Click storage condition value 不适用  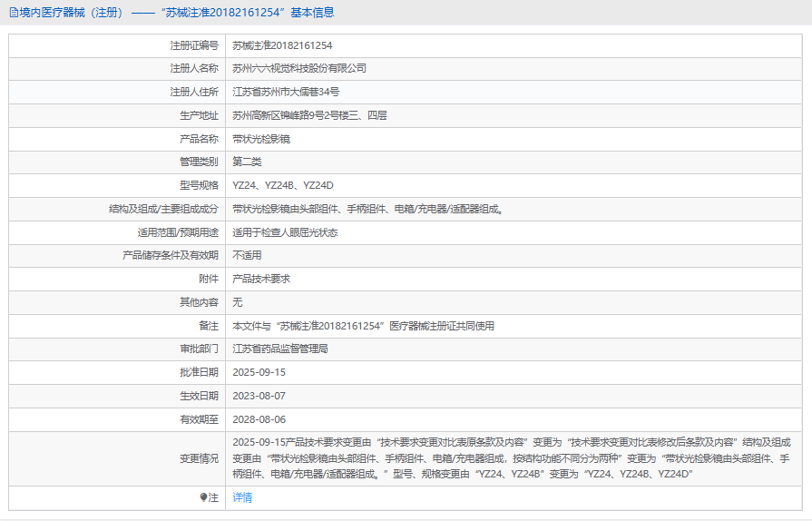click(x=247, y=255)
